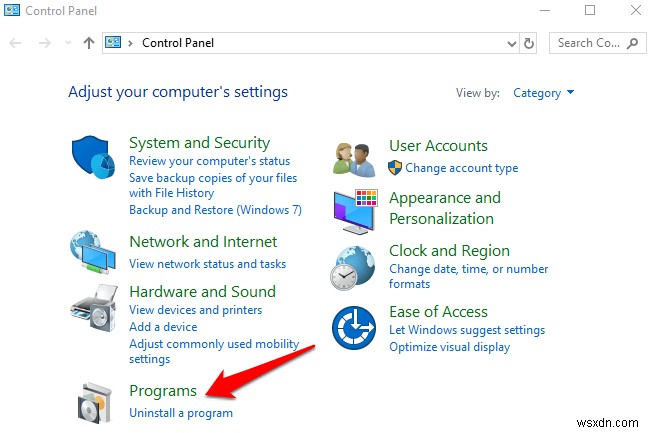The height and width of the screenshot is (433, 650).
Task: Open the View by Category dropdown
Action: 543,93
